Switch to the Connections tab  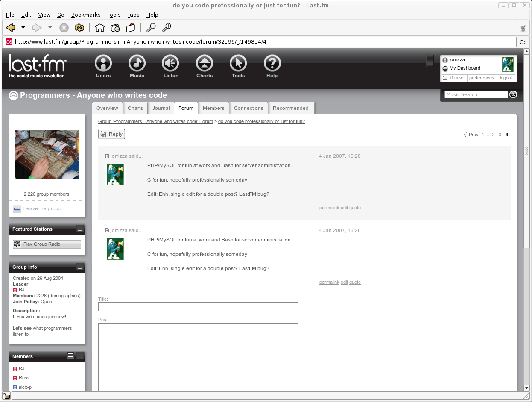(248, 108)
